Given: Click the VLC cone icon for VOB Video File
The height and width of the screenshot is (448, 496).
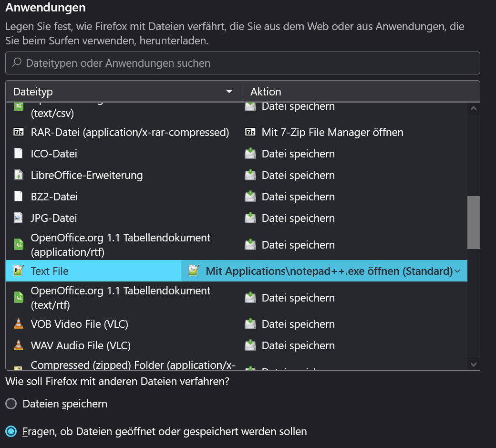Looking at the screenshot, I should [19, 324].
